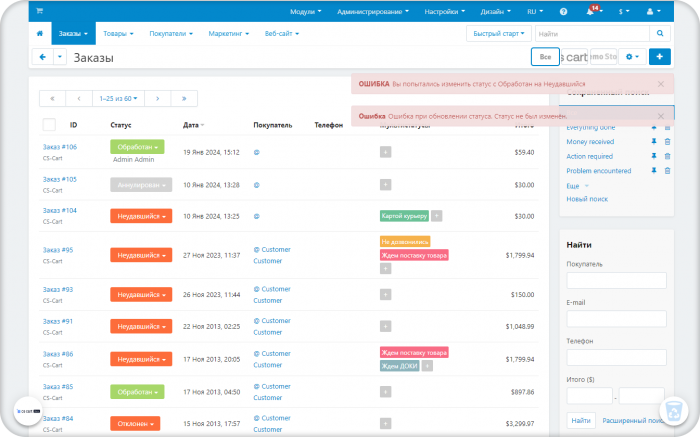Click the recycle bin floating icon

click(x=674, y=411)
